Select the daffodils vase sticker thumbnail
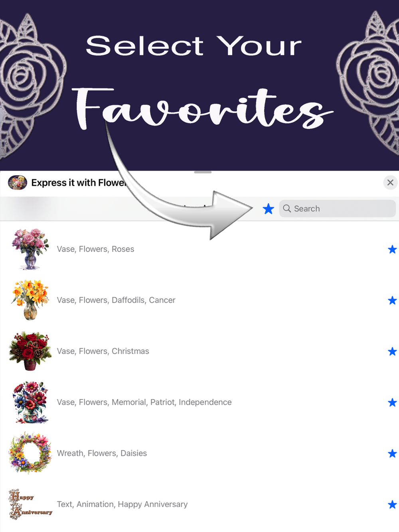 (30, 300)
